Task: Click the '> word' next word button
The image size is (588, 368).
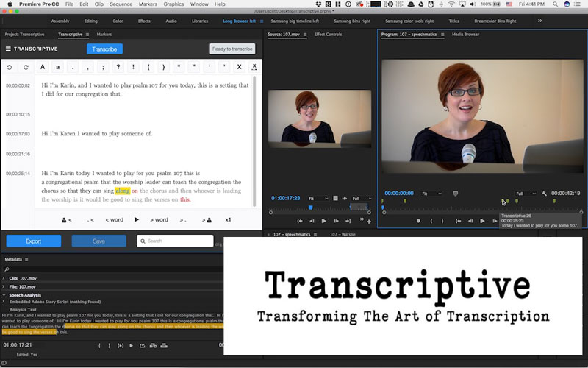Action: click(159, 219)
